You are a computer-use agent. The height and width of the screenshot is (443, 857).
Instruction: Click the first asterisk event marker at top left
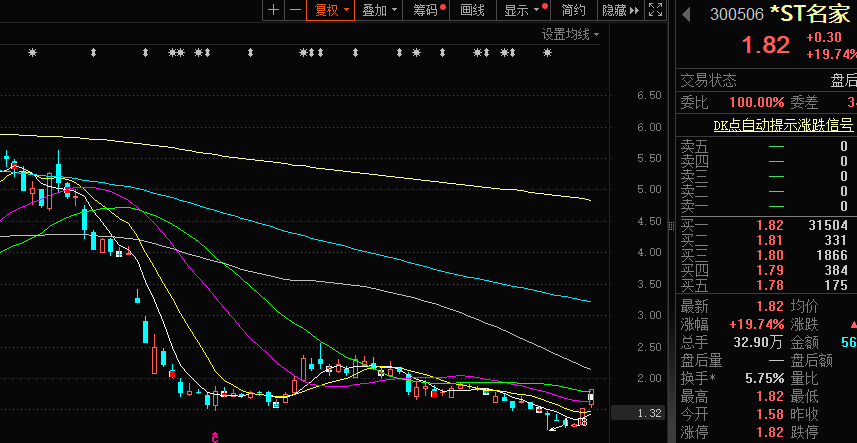32,53
